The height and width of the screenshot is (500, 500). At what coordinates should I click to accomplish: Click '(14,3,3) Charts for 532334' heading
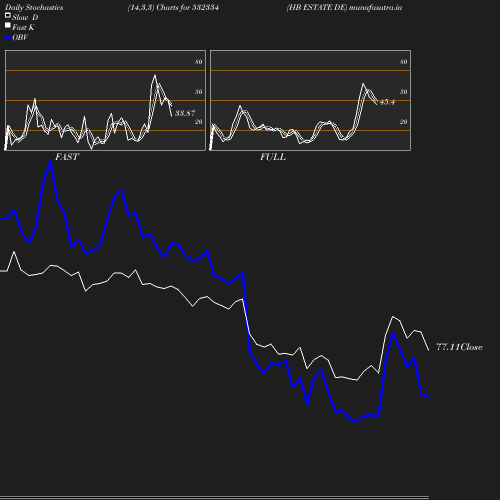pyautogui.click(x=173, y=7)
